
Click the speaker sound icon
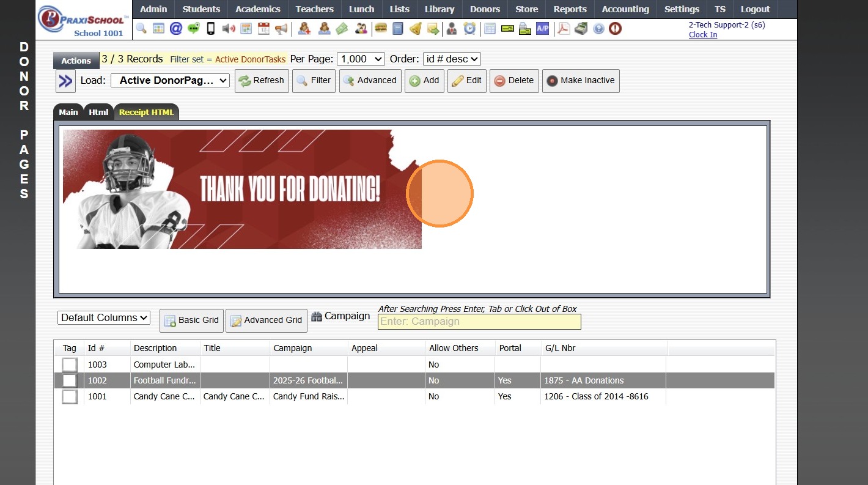point(229,28)
